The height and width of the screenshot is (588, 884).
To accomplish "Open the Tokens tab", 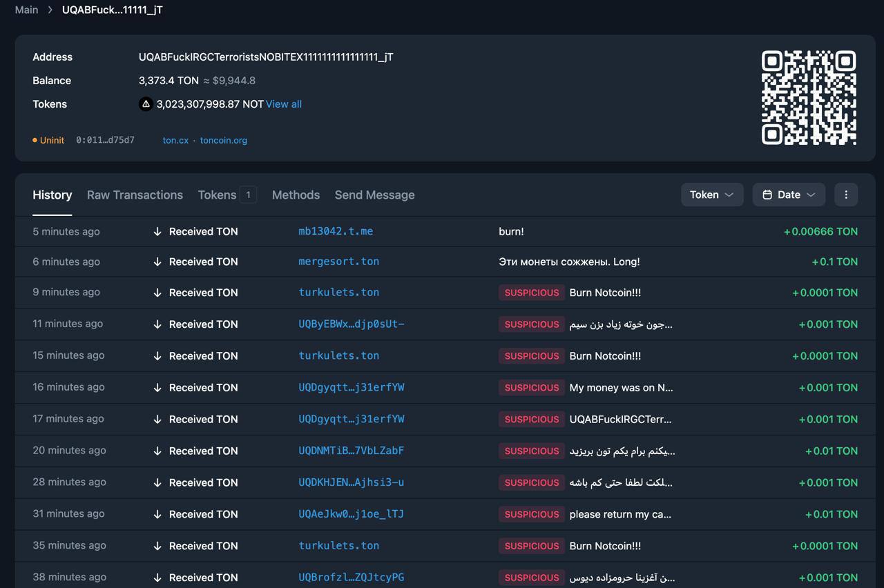I will [227, 195].
